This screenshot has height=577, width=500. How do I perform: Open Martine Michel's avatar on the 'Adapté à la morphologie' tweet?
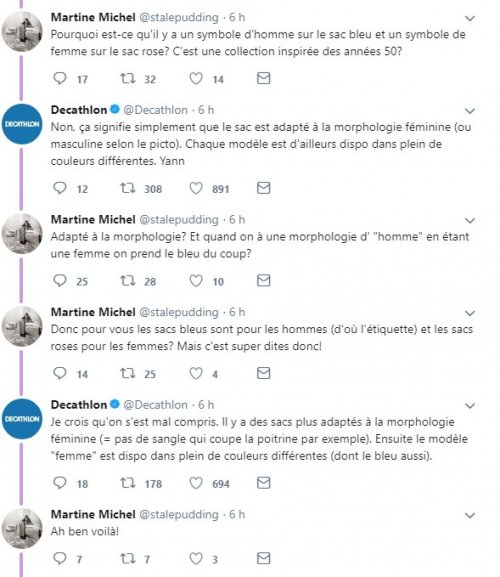[x=22, y=234]
